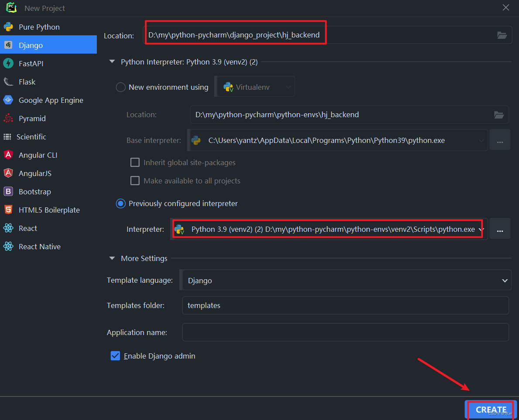Screen dimensions: 519x420
Task: Pick the Pyramid project type
Action: click(x=48, y=118)
